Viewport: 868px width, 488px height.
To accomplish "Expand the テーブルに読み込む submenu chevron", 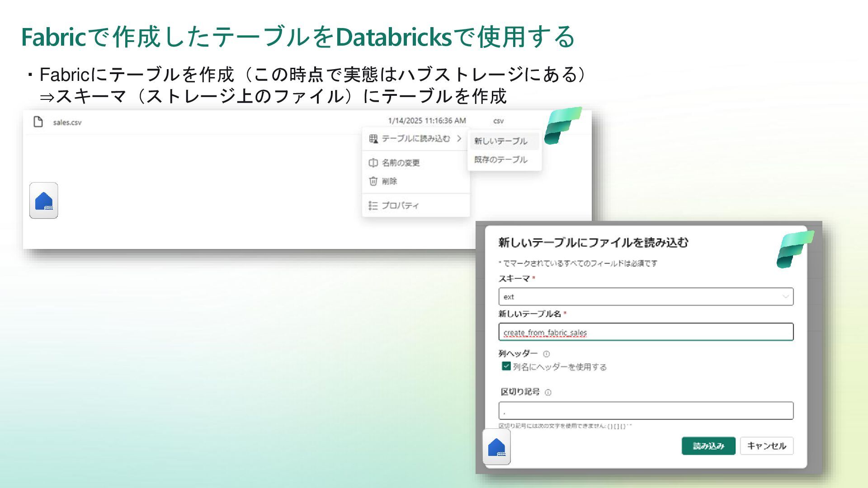I will (x=459, y=138).
